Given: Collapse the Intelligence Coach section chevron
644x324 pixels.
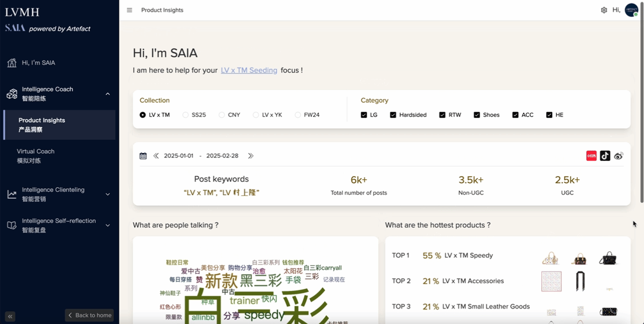Looking at the screenshot, I should (108, 94).
